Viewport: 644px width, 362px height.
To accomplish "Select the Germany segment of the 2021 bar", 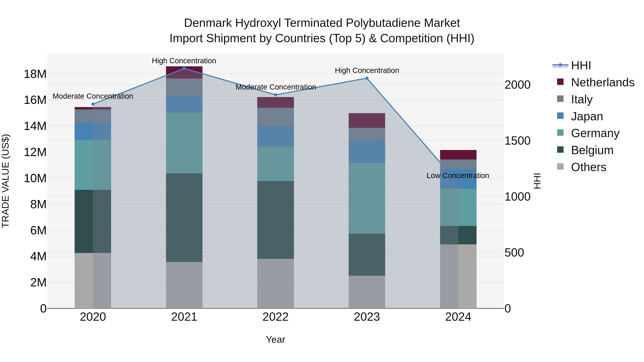I will coord(184,143).
